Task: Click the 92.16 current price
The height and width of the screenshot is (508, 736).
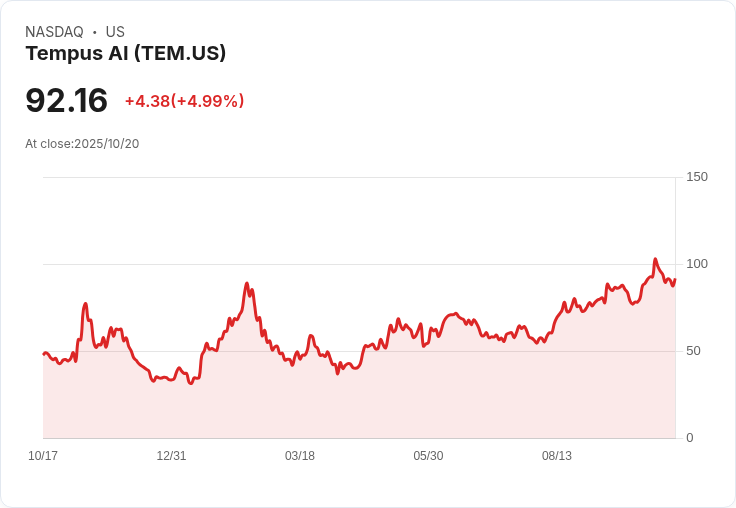Action: coord(66,101)
